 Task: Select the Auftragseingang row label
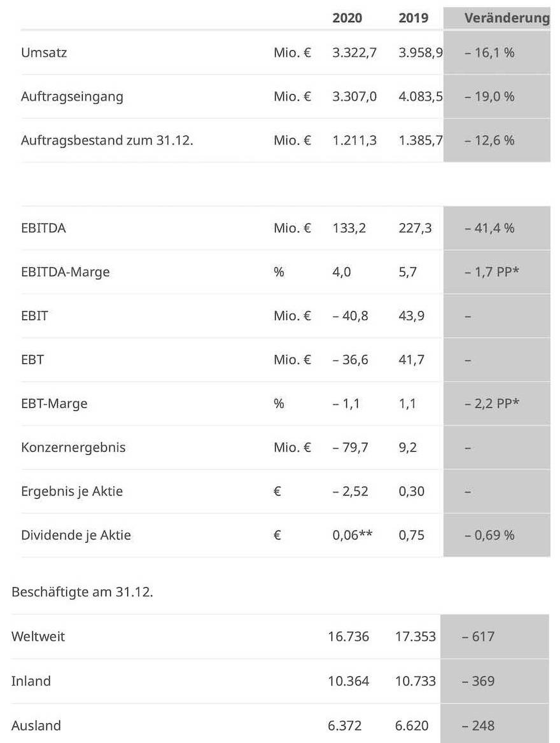[72, 97]
